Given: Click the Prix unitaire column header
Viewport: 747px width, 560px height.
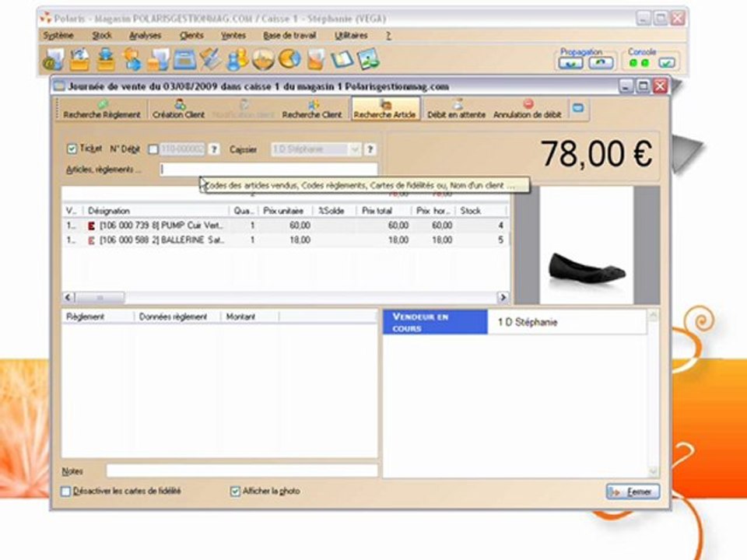Looking at the screenshot, I should point(285,211).
